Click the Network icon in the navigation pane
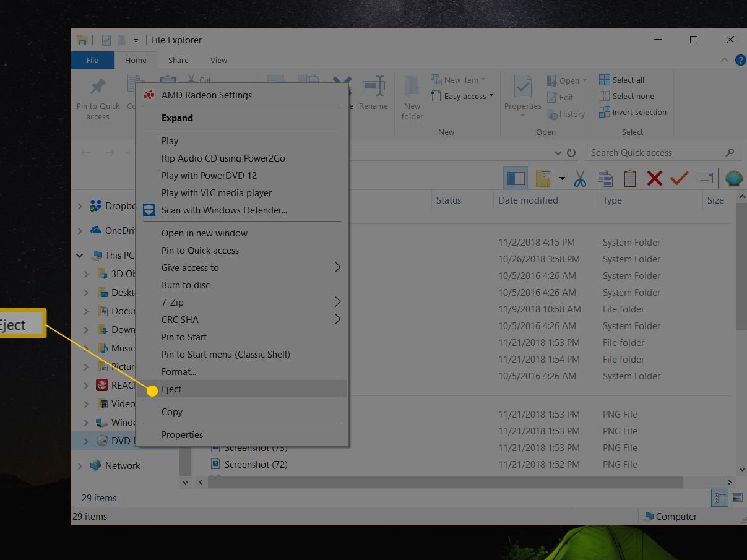The height and width of the screenshot is (560, 747). click(x=95, y=465)
